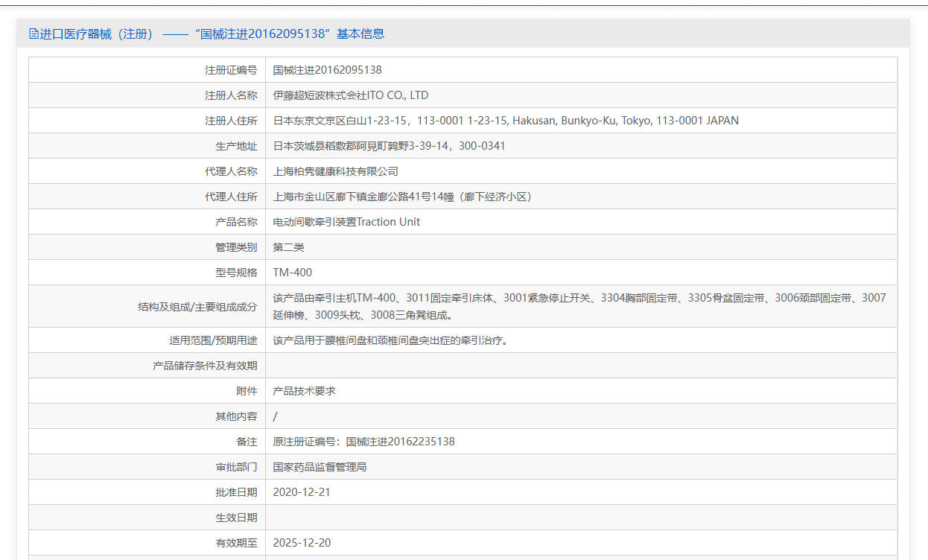
Task: Click the 结构及组成/主要组成成分 label
Action: pyautogui.click(x=197, y=307)
